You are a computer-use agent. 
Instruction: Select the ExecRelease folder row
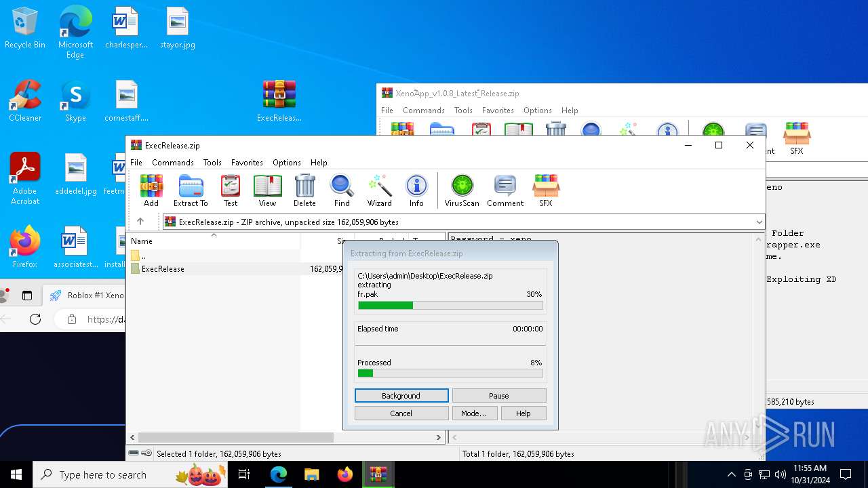tap(235, 269)
